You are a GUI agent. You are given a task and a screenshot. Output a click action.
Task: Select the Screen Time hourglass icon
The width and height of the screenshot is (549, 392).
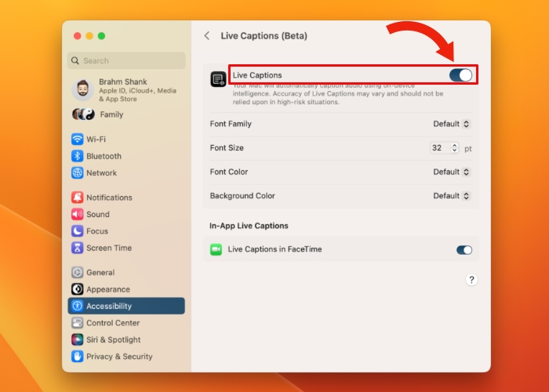click(78, 248)
